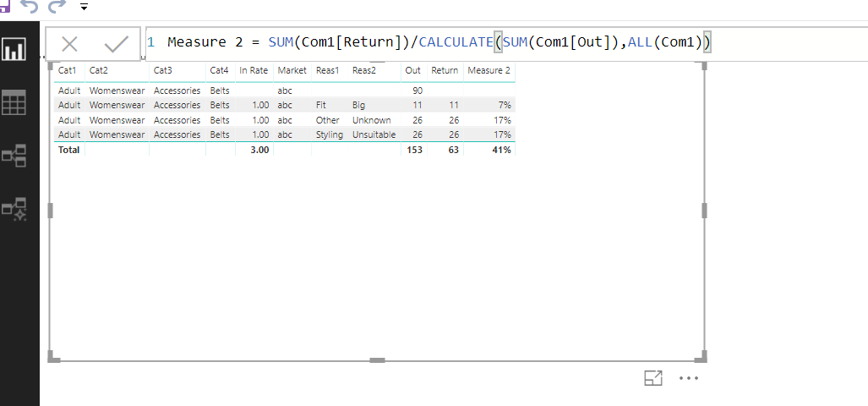Select the Styling cell in Reas1
This screenshot has width=868, height=406.
click(330, 134)
